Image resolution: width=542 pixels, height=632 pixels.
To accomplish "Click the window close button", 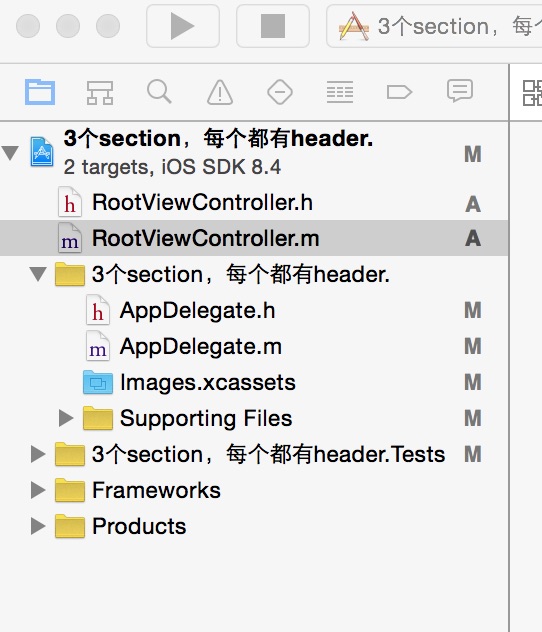I will tap(28, 26).
